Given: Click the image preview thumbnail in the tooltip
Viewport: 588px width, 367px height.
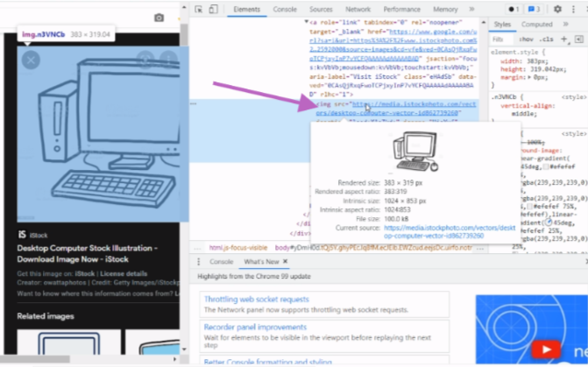Looking at the screenshot, I should pyautogui.click(x=415, y=152).
